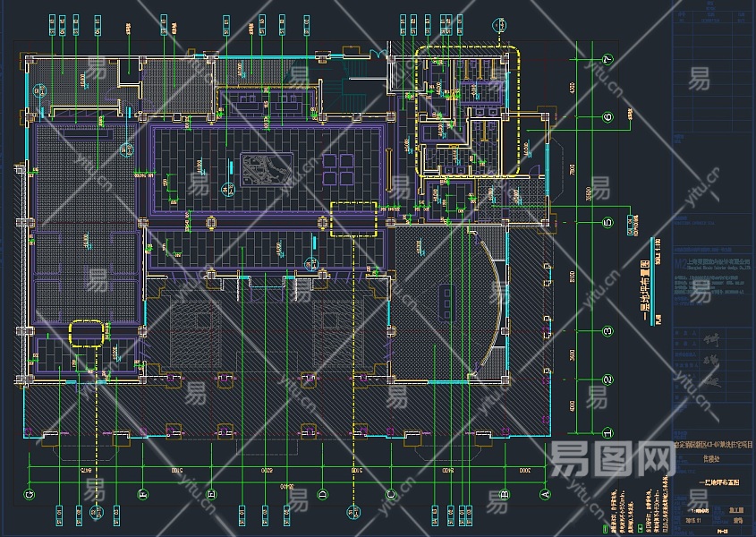The height and width of the screenshot is (537, 756).
Task: Click the vertical drawing title beside SCALE 1:100
Action: click(x=645, y=291)
